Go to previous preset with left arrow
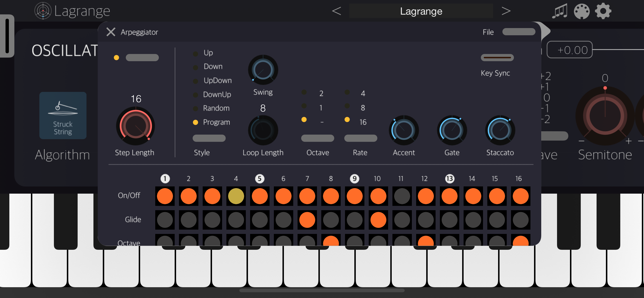 click(336, 11)
